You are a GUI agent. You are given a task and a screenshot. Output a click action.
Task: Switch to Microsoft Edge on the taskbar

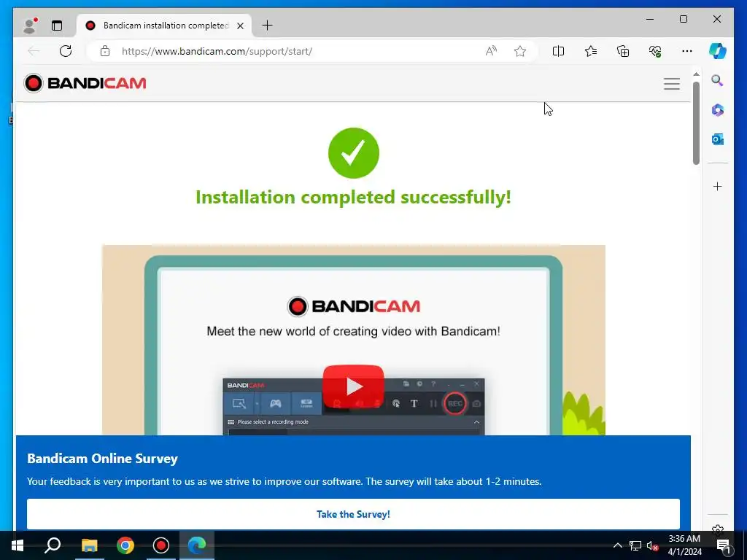[197, 545]
